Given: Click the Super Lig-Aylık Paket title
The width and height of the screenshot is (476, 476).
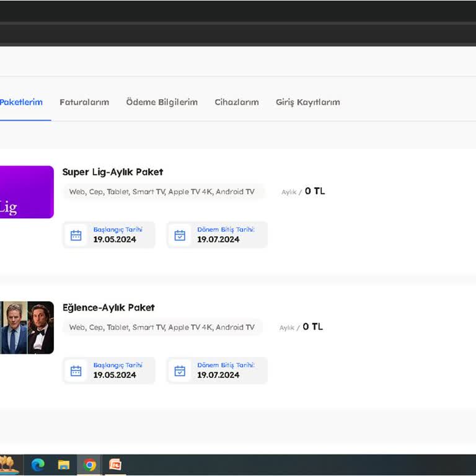Looking at the screenshot, I should pos(113,172).
